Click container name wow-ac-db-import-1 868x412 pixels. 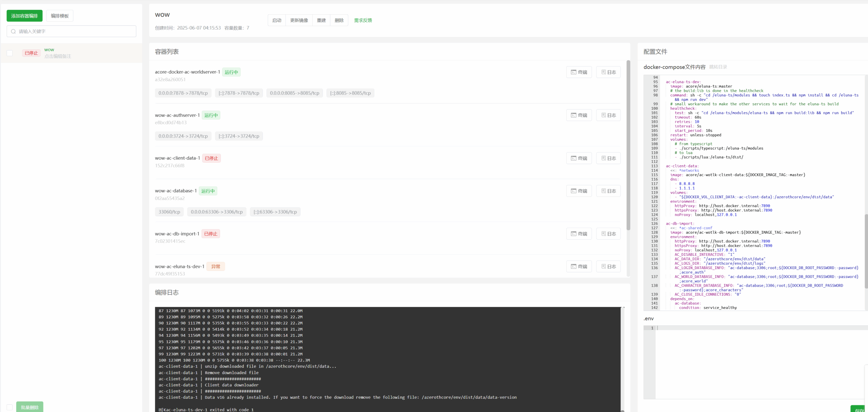tap(177, 234)
